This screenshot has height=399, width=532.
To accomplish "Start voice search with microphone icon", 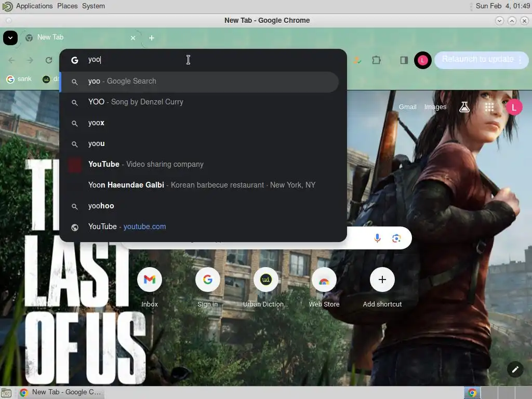I will (x=377, y=238).
